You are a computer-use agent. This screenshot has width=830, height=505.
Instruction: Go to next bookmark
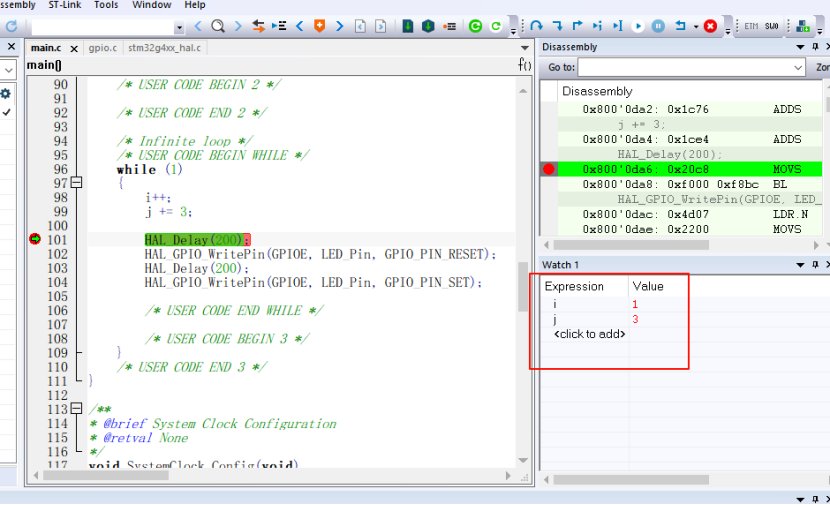[339, 26]
